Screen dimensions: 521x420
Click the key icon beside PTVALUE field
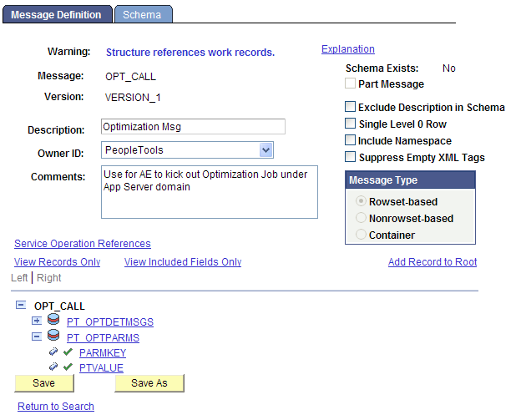(x=53, y=367)
